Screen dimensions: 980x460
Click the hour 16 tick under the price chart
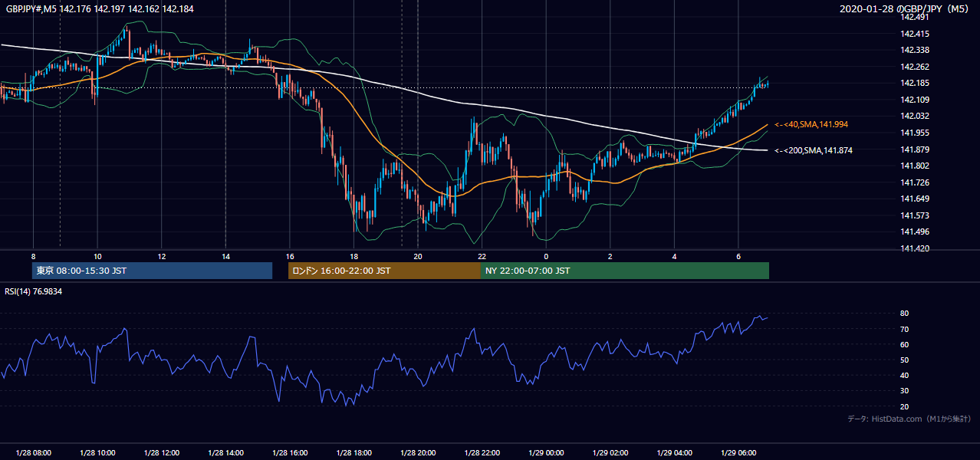coord(290,256)
